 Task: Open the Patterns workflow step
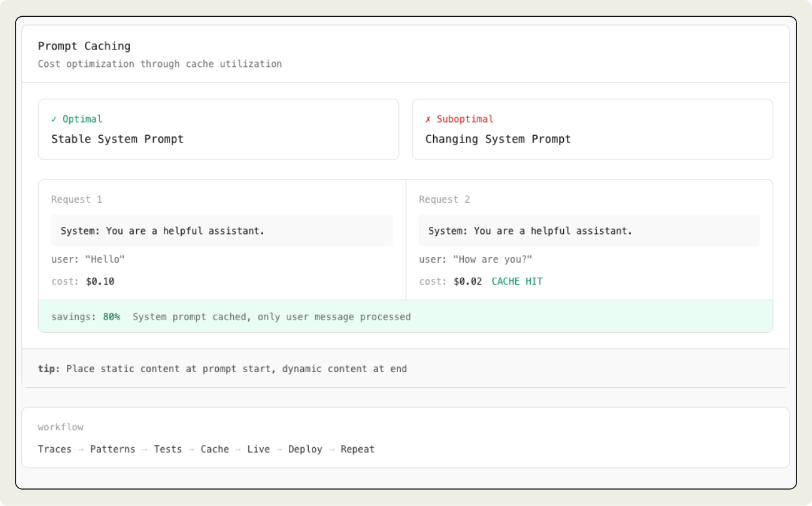click(113, 449)
